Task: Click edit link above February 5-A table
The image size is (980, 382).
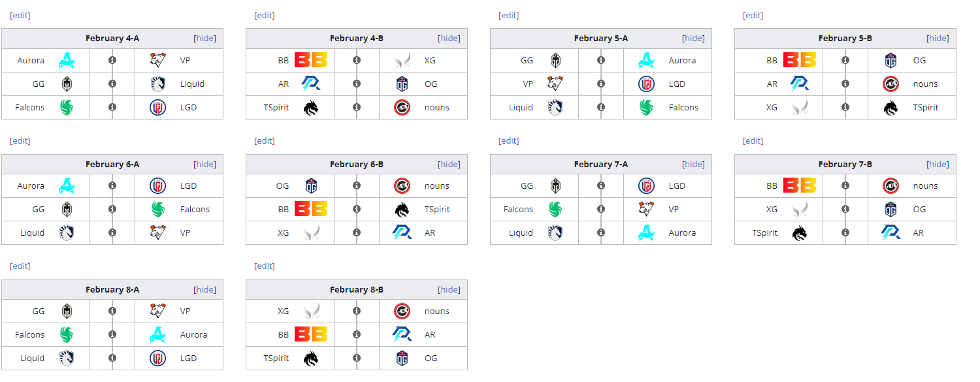Action: point(508,15)
